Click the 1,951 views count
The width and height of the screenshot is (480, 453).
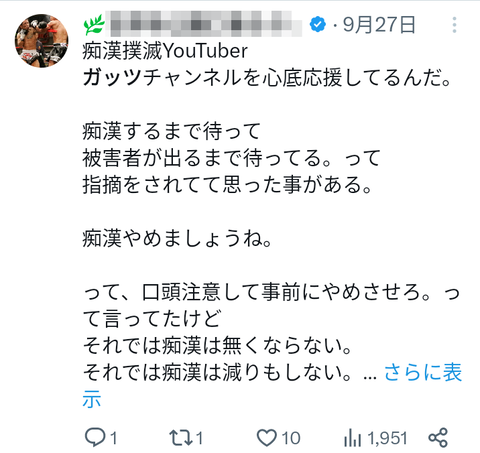(x=387, y=438)
